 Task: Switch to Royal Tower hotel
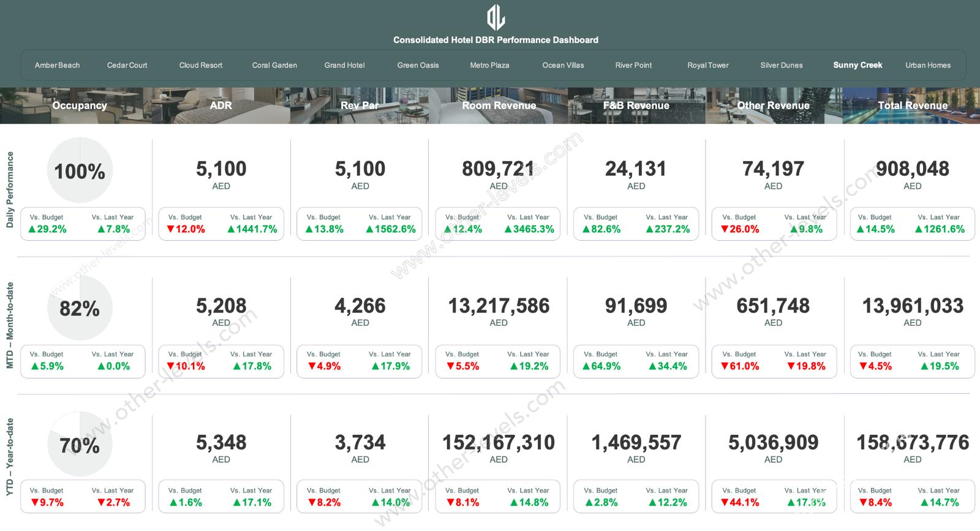click(708, 66)
